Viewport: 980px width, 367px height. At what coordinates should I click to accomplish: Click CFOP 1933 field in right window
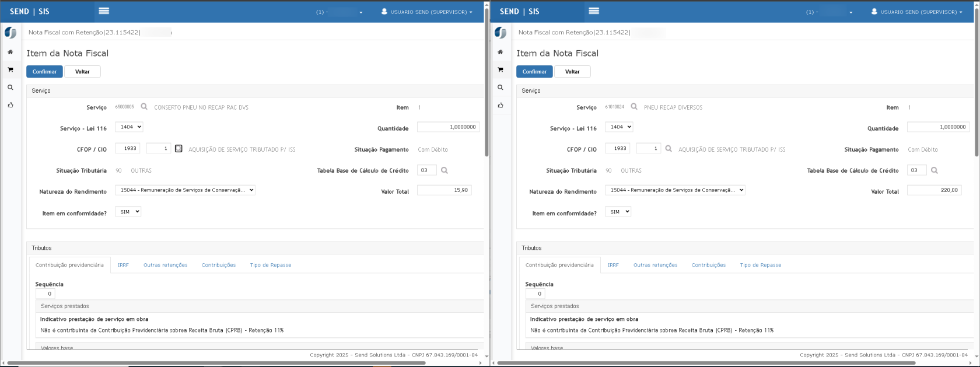click(617, 148)
